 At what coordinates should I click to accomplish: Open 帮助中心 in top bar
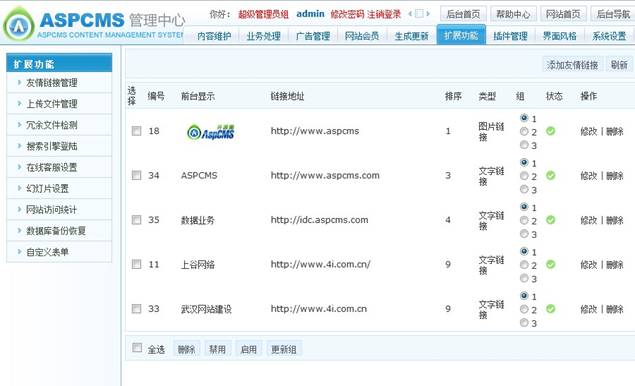pyautogui.click(x=513, y=14)
